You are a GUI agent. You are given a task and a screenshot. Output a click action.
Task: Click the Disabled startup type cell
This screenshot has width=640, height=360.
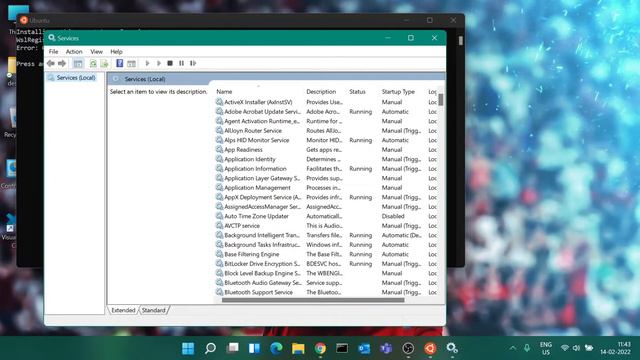coord(393,216)
